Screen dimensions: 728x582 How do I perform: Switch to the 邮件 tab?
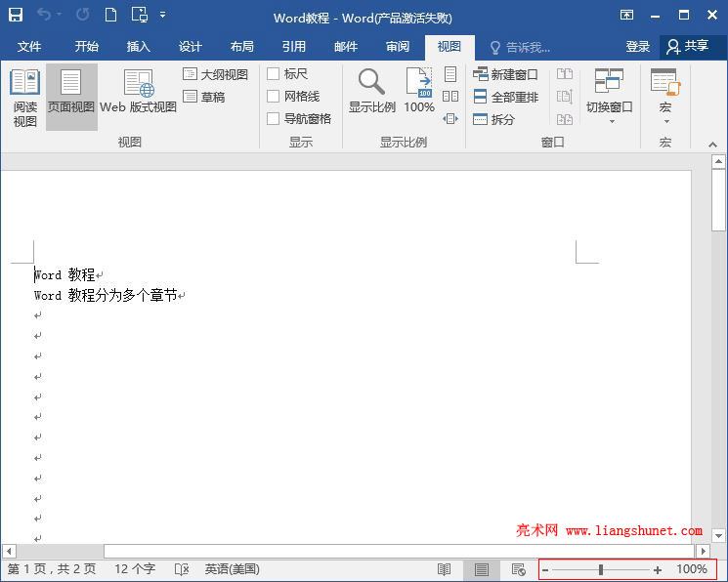point(346,47)
